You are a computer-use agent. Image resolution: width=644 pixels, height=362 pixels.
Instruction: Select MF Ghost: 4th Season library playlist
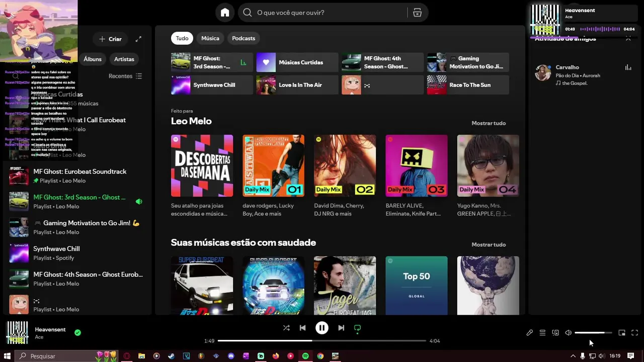coord(76,279)
